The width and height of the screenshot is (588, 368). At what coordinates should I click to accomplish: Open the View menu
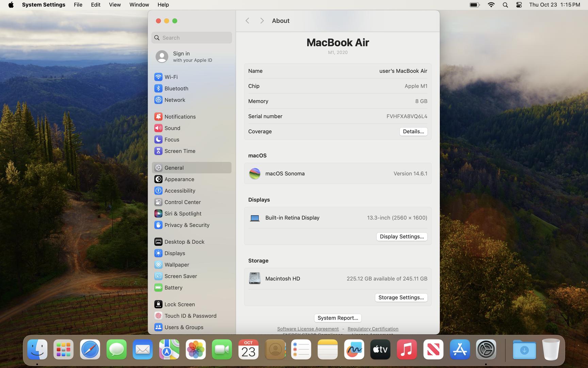115,5
